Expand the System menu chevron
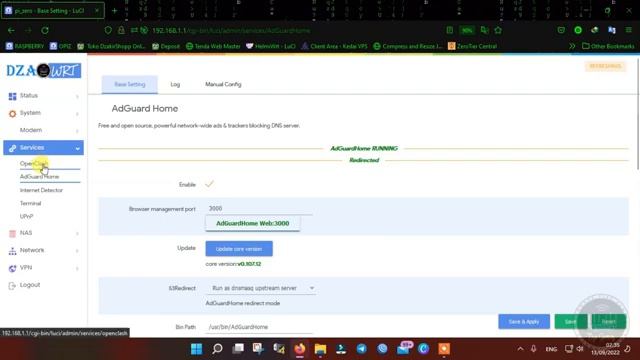Image resolution: width=640 pixels, height=360 pixels. 77,114
